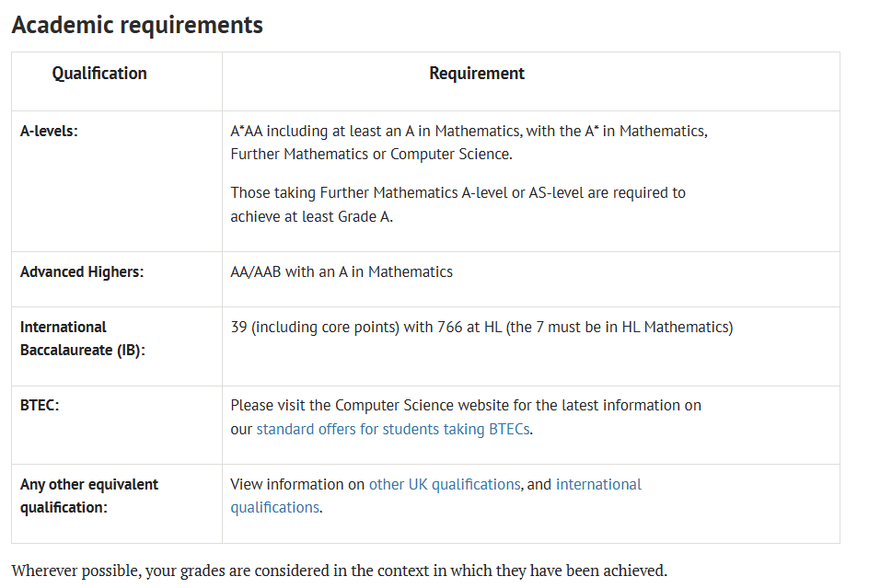Click the View information on text
Viewport: 869px width, 588px height.
tap(297, 484)
